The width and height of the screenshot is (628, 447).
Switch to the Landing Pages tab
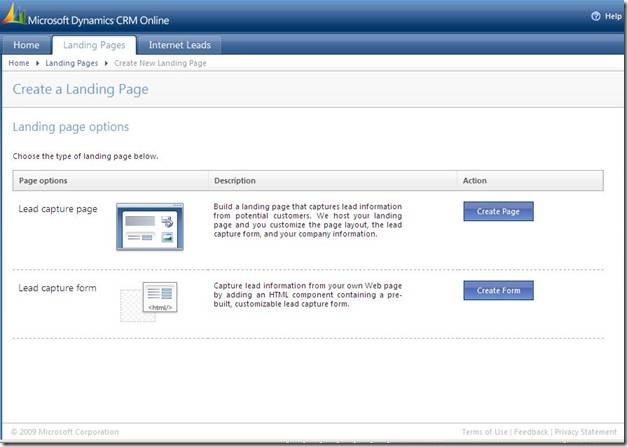click(93, 45)
